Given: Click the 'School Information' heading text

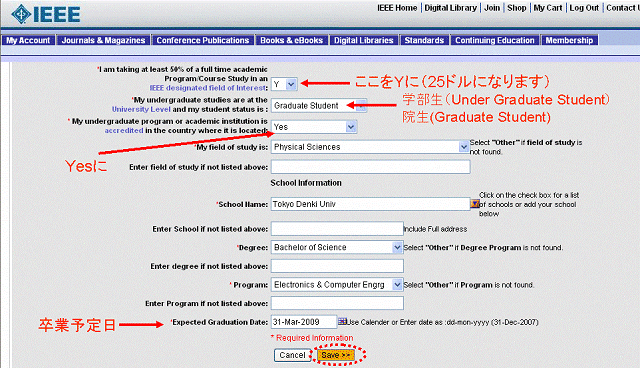Looking at the screenshot, I should [306, 183].
